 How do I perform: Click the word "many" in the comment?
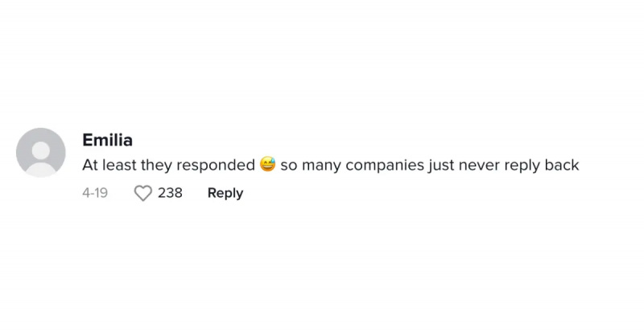point(321,166)
